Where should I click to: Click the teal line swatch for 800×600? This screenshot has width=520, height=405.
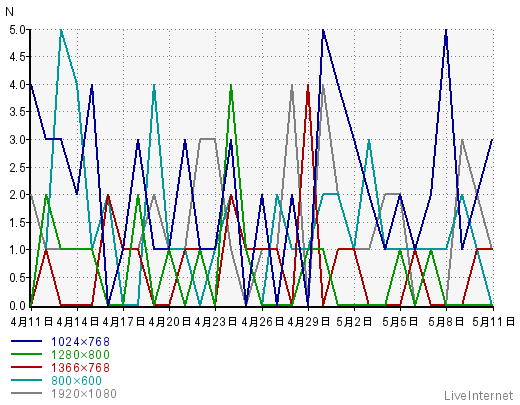pyautogui.click(x=27, y=380)
